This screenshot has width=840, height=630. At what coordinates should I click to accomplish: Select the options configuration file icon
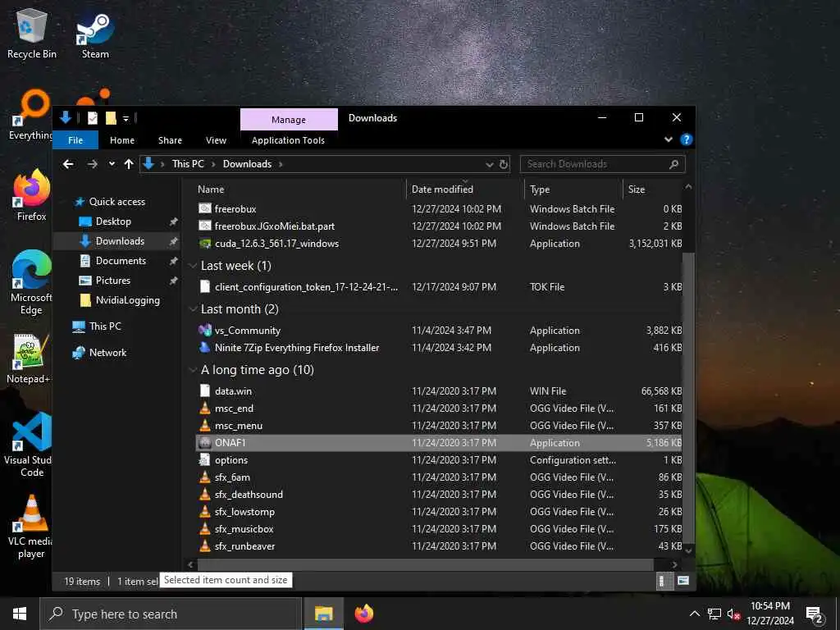pos(204,460)
